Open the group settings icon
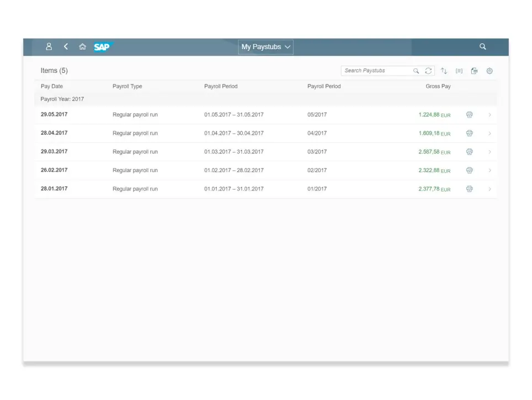The height and width of the screenshot is (400, 532). (459, 71)
